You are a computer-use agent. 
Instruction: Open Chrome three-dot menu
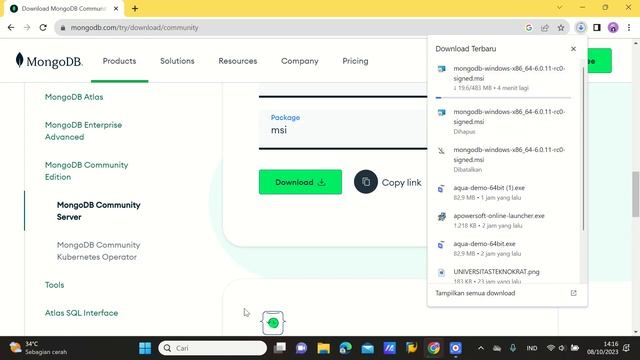pos(629,27)
